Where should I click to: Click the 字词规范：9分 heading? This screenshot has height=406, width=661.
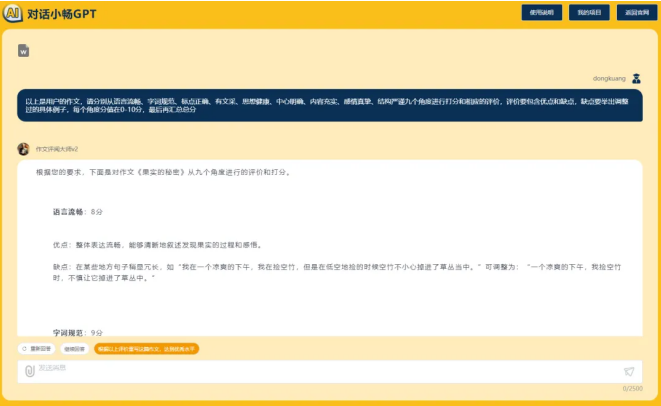pyautogui.click(x=78, y=333)
